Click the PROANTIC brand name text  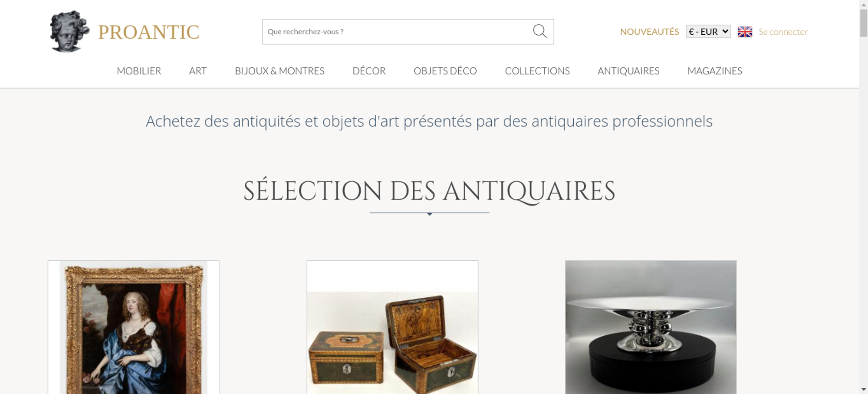(148, 32)
